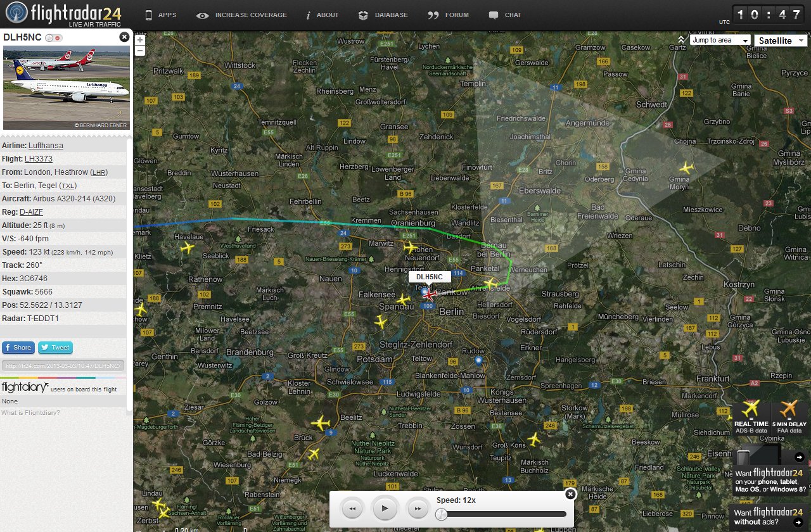Open flight LH3373 link
811x532 pixels.
[x=39, y=159]
